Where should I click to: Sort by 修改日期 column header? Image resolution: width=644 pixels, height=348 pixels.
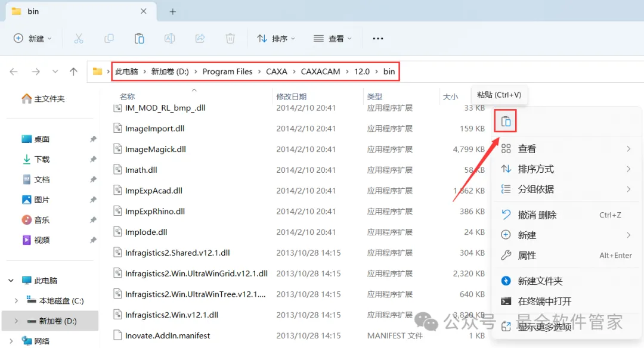(291, 97)
